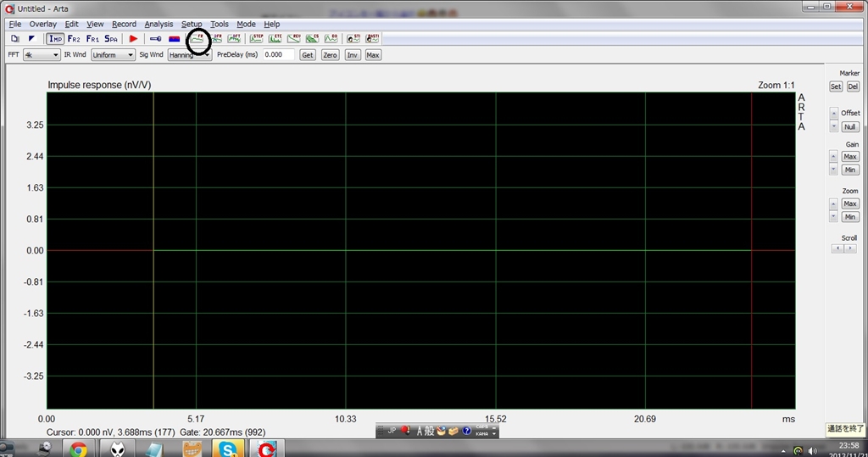868x457 pixels.
Task: Open the CS cumulative spectrum icon
Action: tap(312, 39)
